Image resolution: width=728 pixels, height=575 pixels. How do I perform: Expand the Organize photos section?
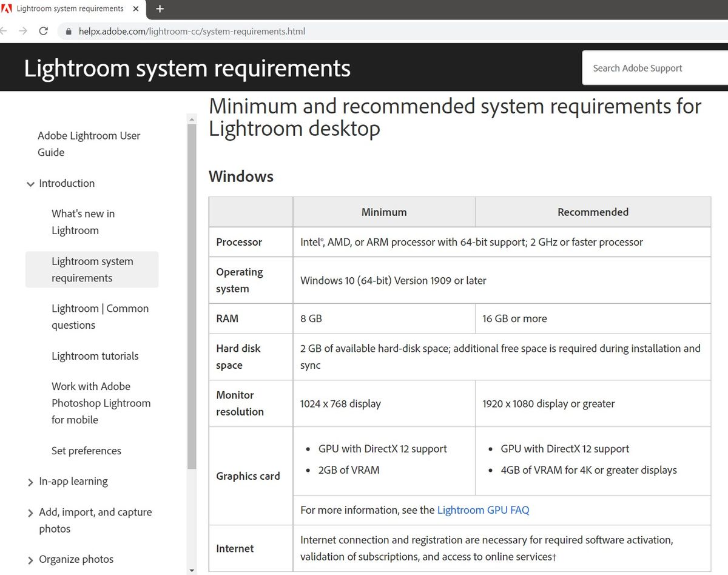(30, 560)
